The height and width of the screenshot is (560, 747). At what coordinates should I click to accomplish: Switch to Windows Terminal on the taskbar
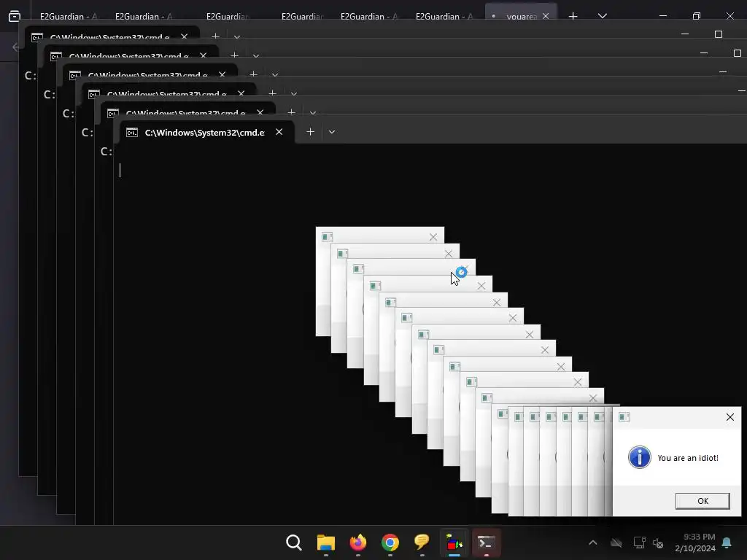point(486,542)
